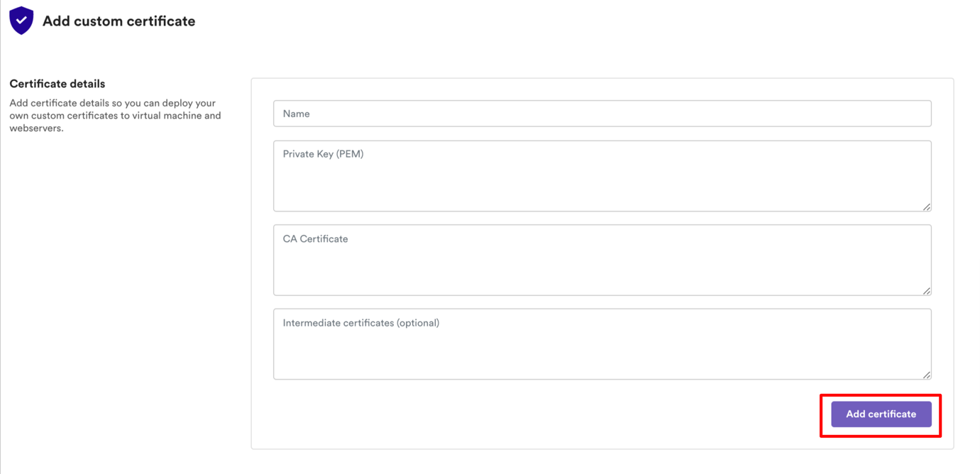Click the Certificate details section heading
This screenshot has width=980, height=474.
point(57,84)
